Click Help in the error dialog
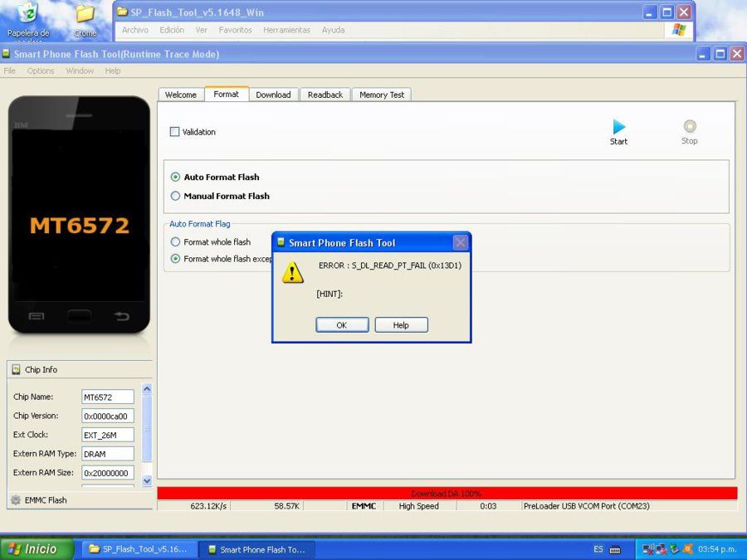This screenshot has width=747, height=560. pyautogui.click(x=401, y=325)
